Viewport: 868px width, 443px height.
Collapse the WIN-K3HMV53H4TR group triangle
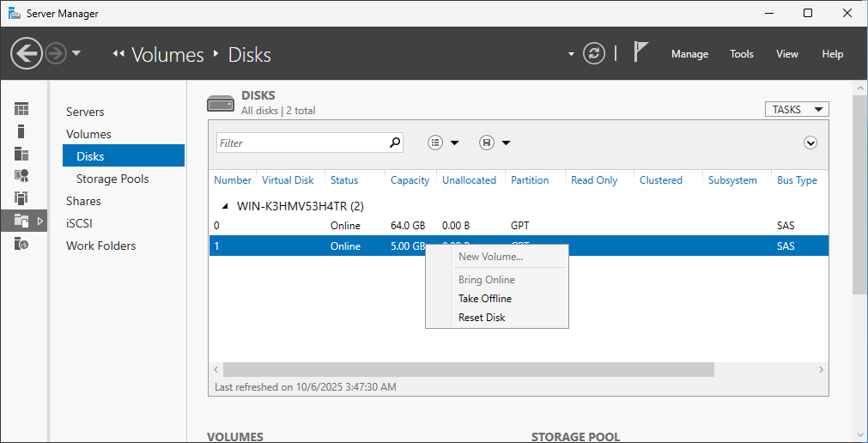(x=225, y=207)
